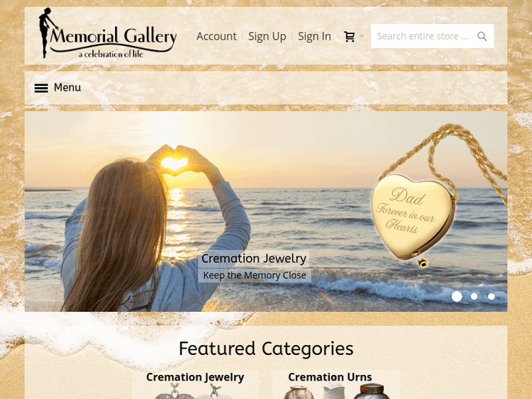Open the Sign In link
The image size is (532, 399).
314,36
